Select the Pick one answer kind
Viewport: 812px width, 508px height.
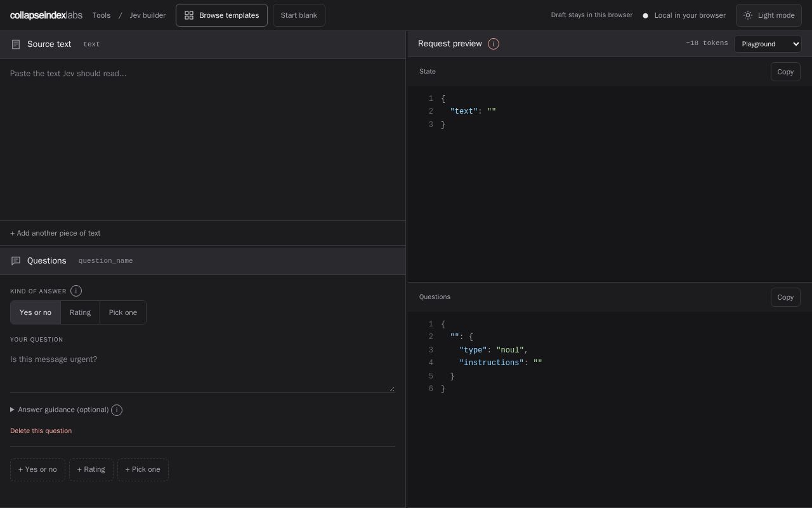[x=123, y=312]
